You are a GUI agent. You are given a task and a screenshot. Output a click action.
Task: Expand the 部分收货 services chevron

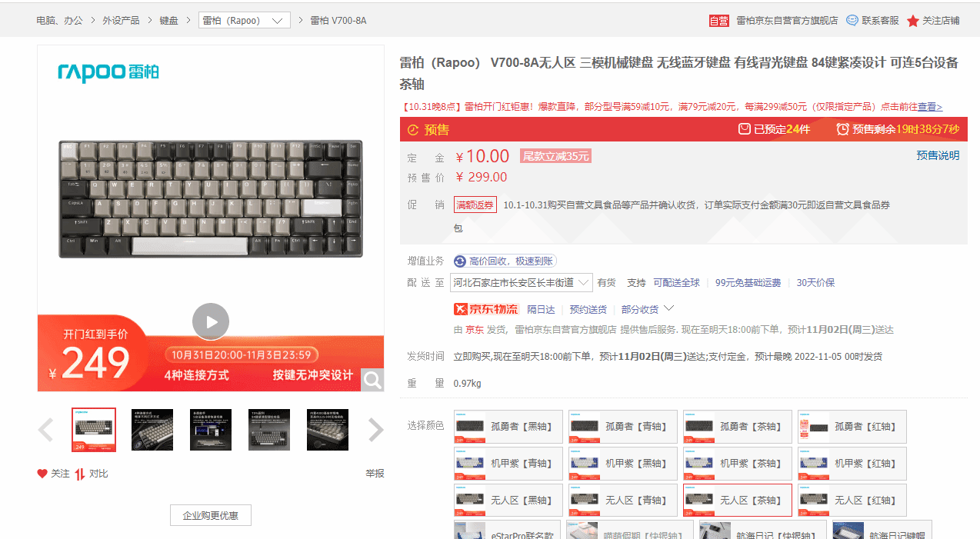[x=668, y=308]
